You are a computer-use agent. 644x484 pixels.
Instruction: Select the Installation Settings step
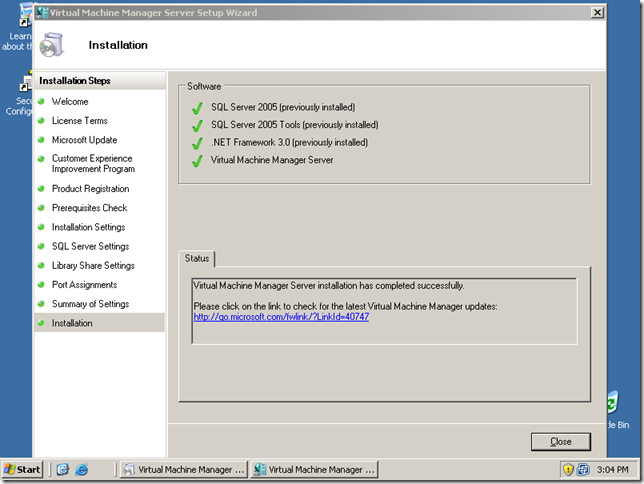tap(88, 227)
